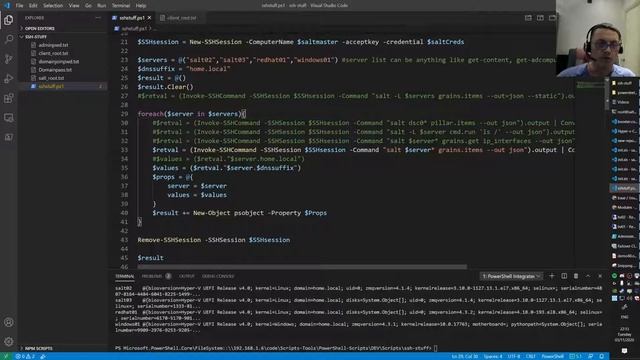
Task: Split the terminal panel
Action: click(x=564, y=276)
